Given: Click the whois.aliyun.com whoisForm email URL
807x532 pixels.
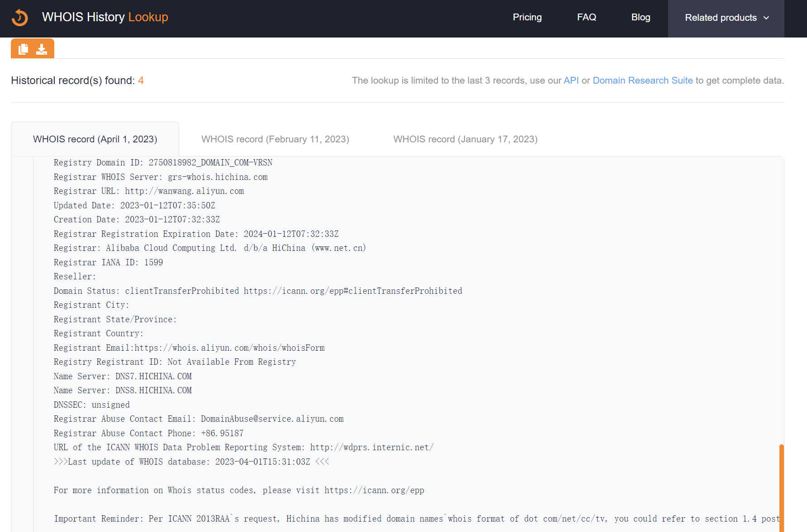Looking at the screenshot, I should click(229, 348).
